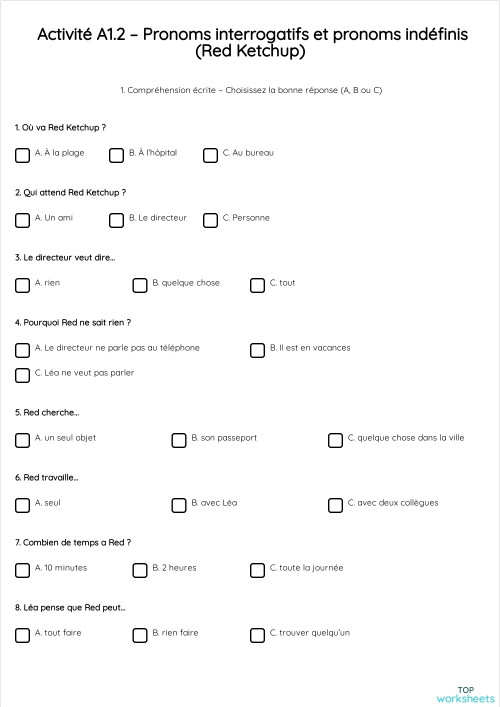Screen dimensions: 500x707
Task: Tick B. Le directeur option
Action: click(x=116, y=220)
